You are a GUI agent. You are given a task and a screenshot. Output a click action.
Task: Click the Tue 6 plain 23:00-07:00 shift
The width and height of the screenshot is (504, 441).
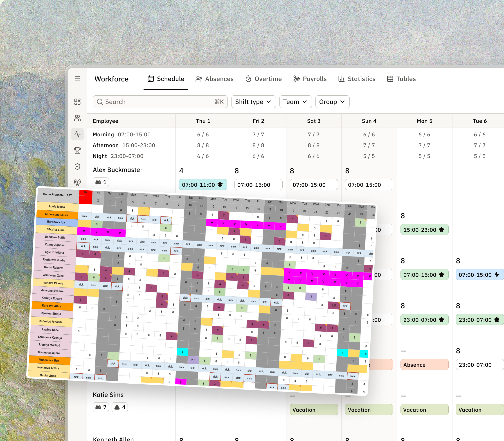pos(480,365)
